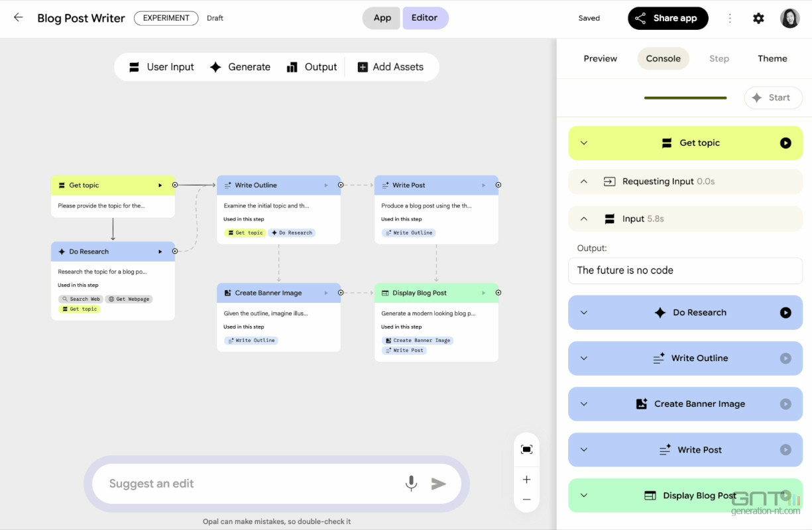Open the Theme tab
812x530 pixels.
point(772,58)
